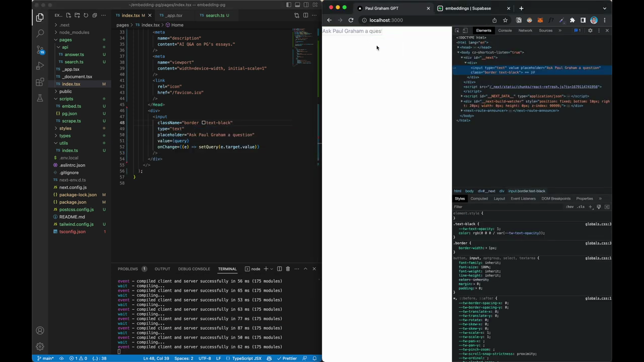Select the DevTools element inspector tool
The width and height of the screenshot is (644, 362).
(457, 31)
